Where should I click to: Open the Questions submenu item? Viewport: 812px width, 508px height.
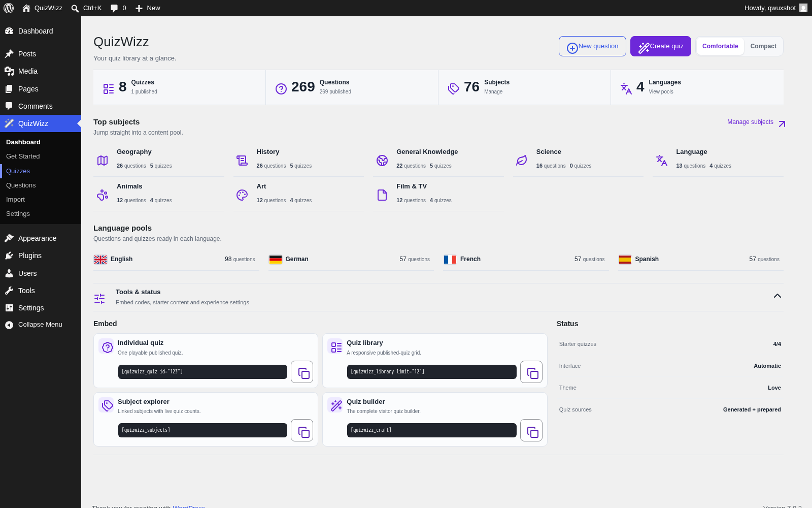coord(41,185)
